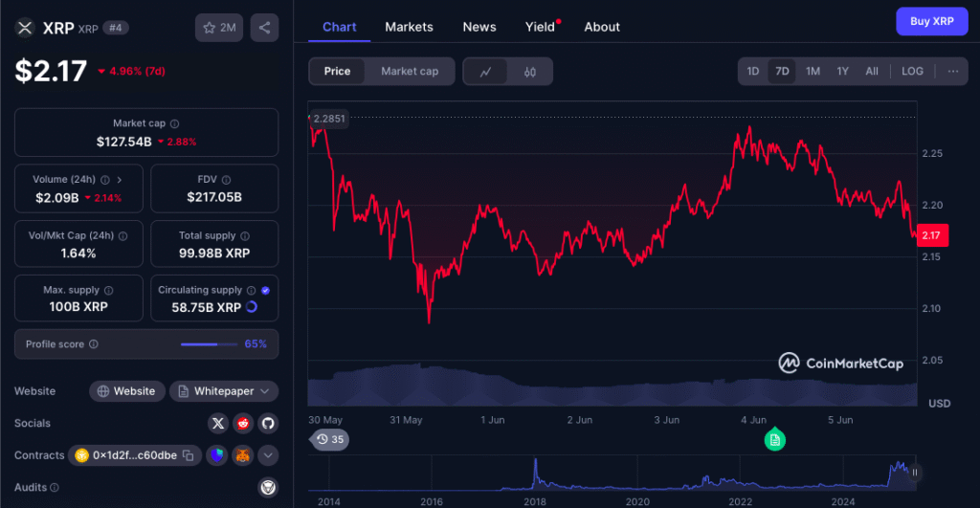980x508 pixels.
Task: Click the Vol/Mkt Cap (24h) info icon
Action: (123, 236)
